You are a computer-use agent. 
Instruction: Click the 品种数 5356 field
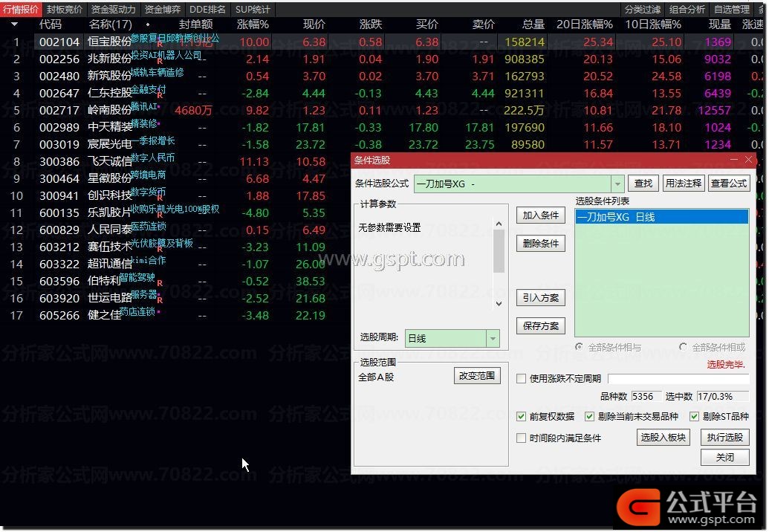[645, 396]
